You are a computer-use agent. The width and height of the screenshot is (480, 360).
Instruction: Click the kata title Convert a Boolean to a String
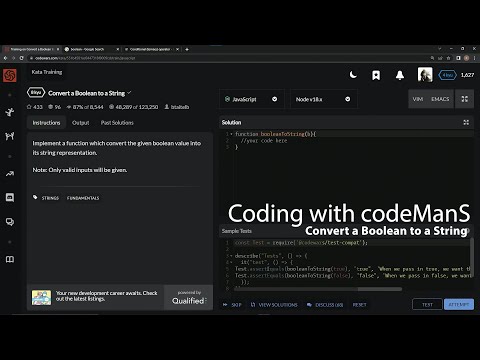tap(86, 93)
